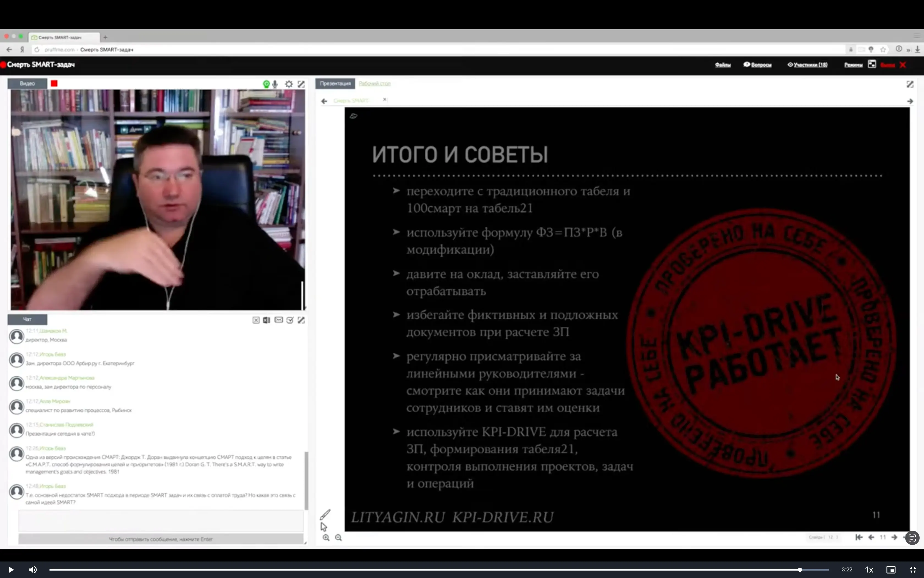Open the Вопросы link in the header
The image size is (924, 578).
click(x=758, y=65)
